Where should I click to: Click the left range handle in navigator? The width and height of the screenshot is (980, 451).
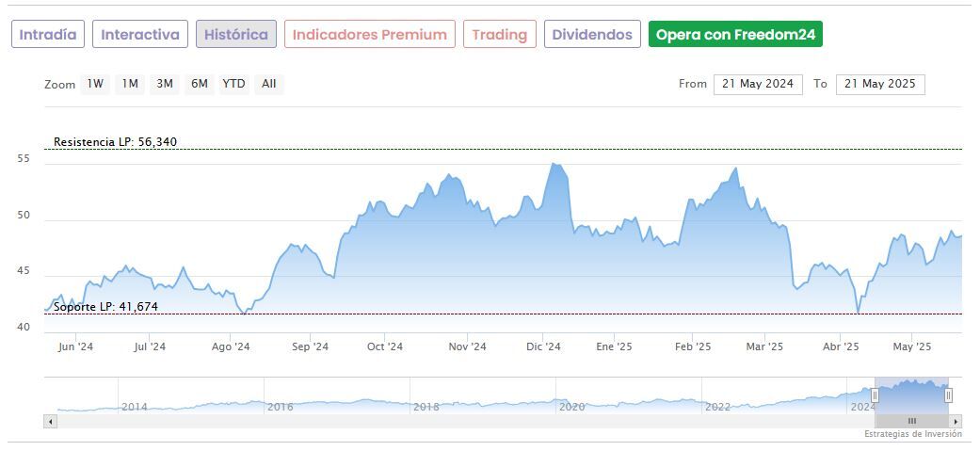click(x=875, y=395)
